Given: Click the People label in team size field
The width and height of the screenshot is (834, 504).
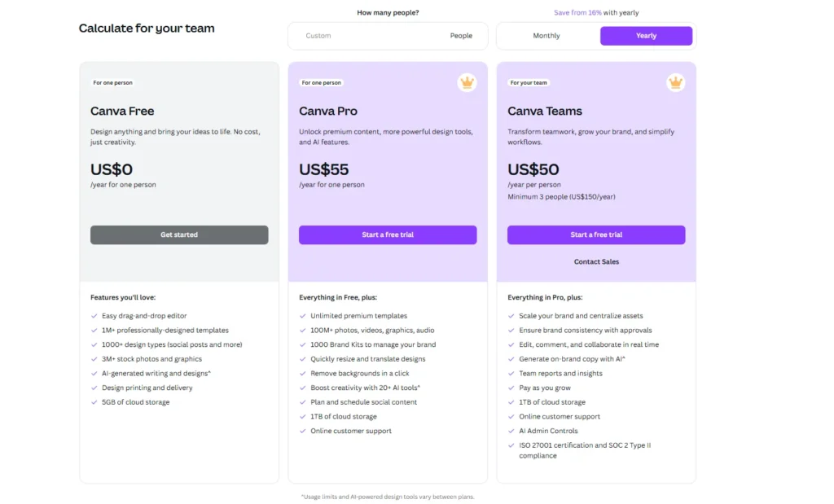Looking at the screenshot, I should click(461, 36).
